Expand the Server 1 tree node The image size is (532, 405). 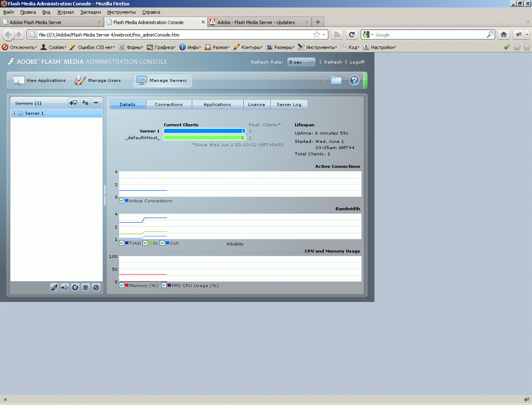(x=14, y=113)
